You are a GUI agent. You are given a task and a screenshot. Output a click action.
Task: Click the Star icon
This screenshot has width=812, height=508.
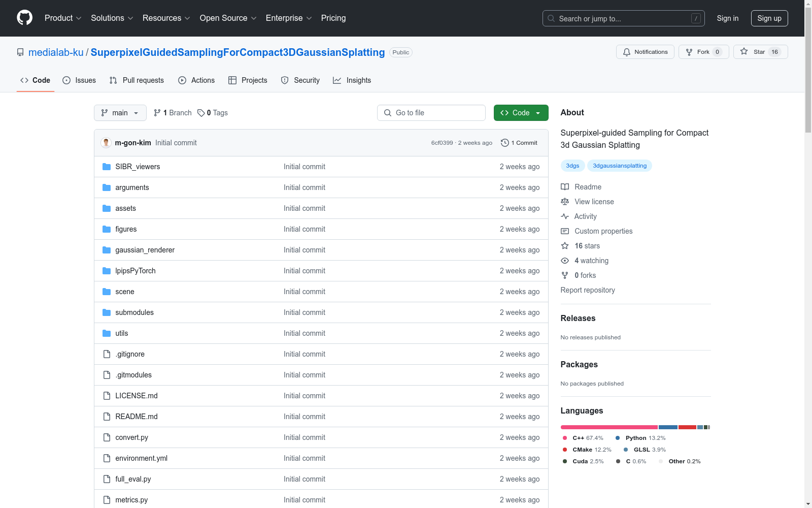(x=744, y=51)
